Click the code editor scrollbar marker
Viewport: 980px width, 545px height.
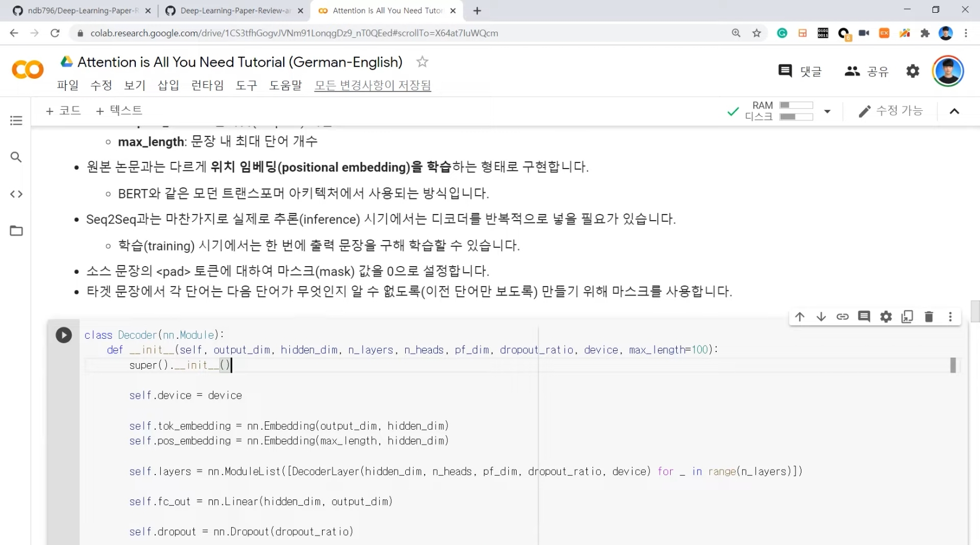click(953, 365)
